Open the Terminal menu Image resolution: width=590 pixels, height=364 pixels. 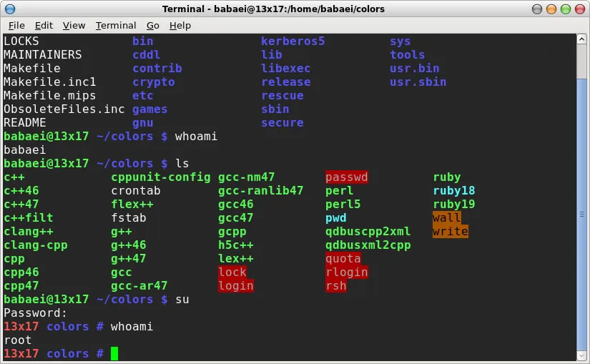(116, 25)
